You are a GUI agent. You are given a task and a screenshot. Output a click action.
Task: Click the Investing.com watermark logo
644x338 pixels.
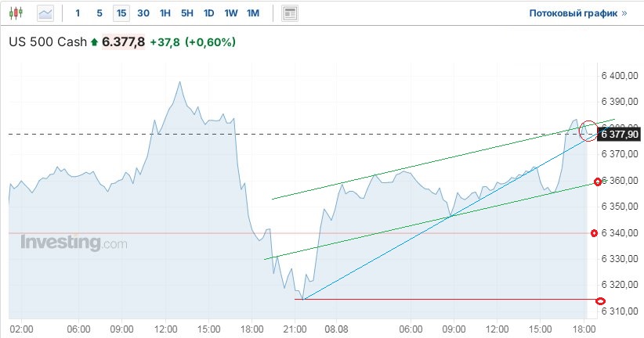74,243
